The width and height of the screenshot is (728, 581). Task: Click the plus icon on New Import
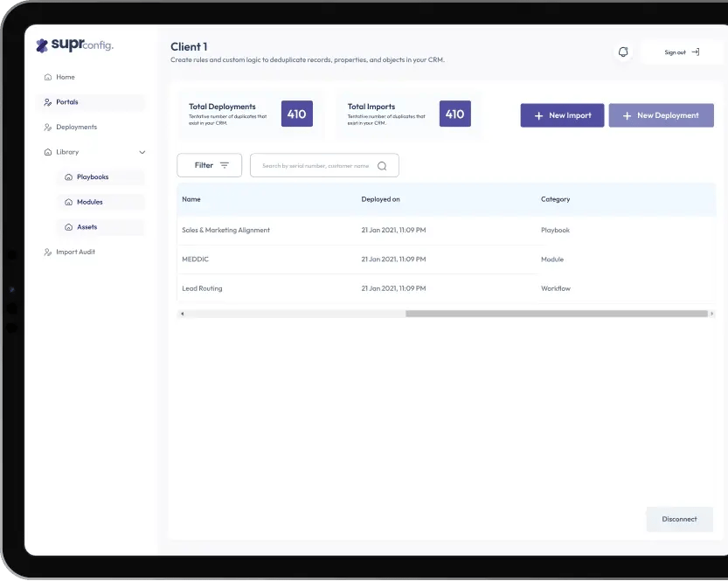point(538,115)
